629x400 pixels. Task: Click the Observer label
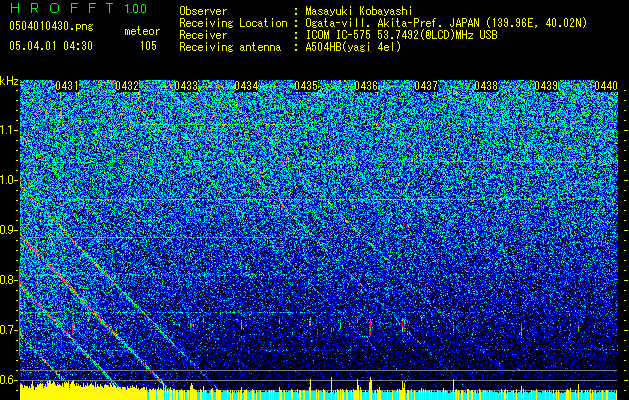pos(203,11)
